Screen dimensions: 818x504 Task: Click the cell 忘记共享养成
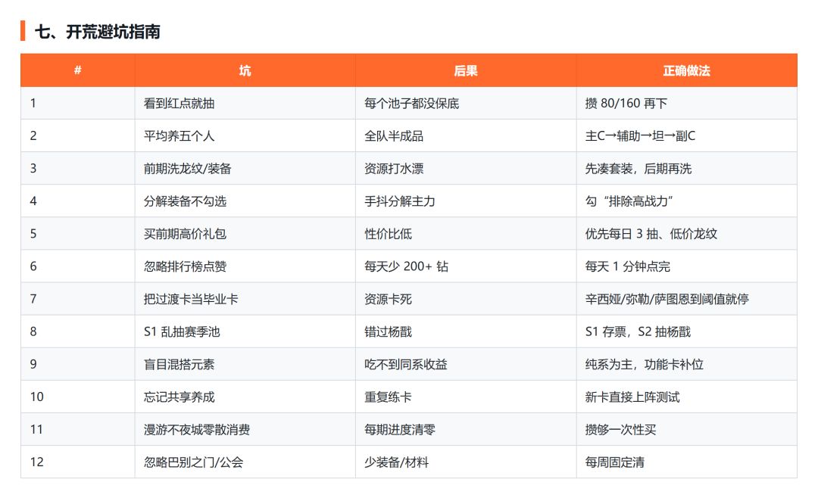click(245, 397)
